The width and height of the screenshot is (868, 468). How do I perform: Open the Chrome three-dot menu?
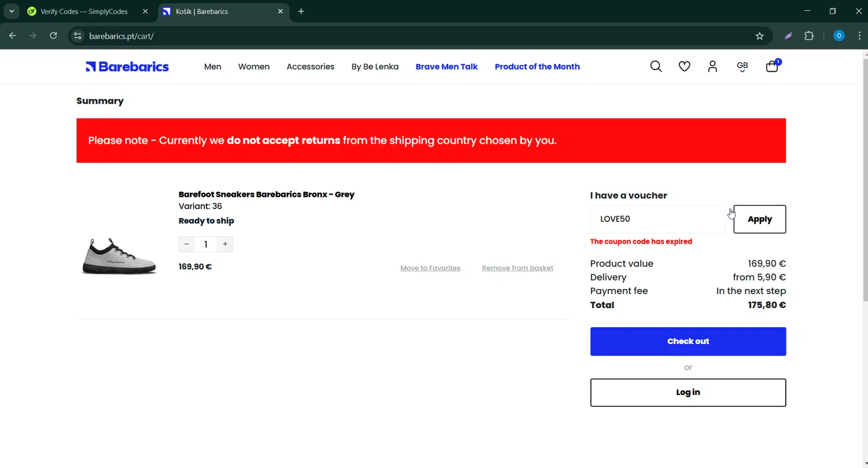tap(859, 36)
